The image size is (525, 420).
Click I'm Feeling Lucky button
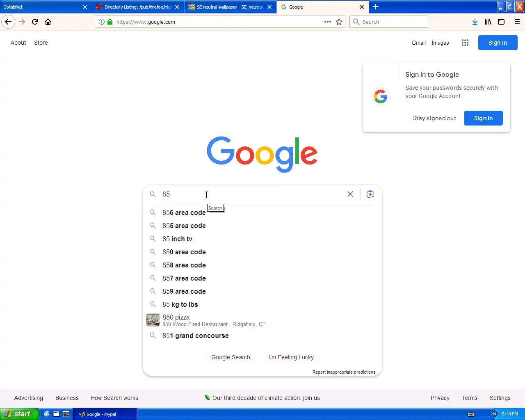tap(291, 357)
